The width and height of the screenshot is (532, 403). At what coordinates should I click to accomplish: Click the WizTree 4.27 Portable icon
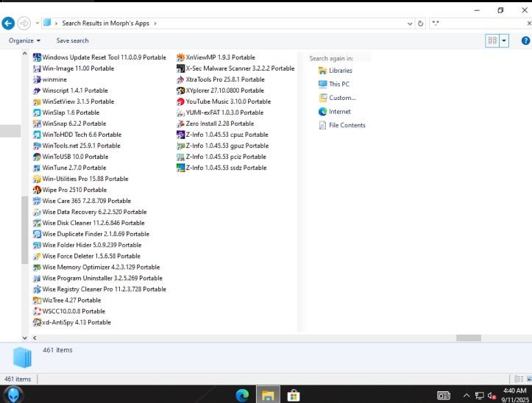coord(37,300)
